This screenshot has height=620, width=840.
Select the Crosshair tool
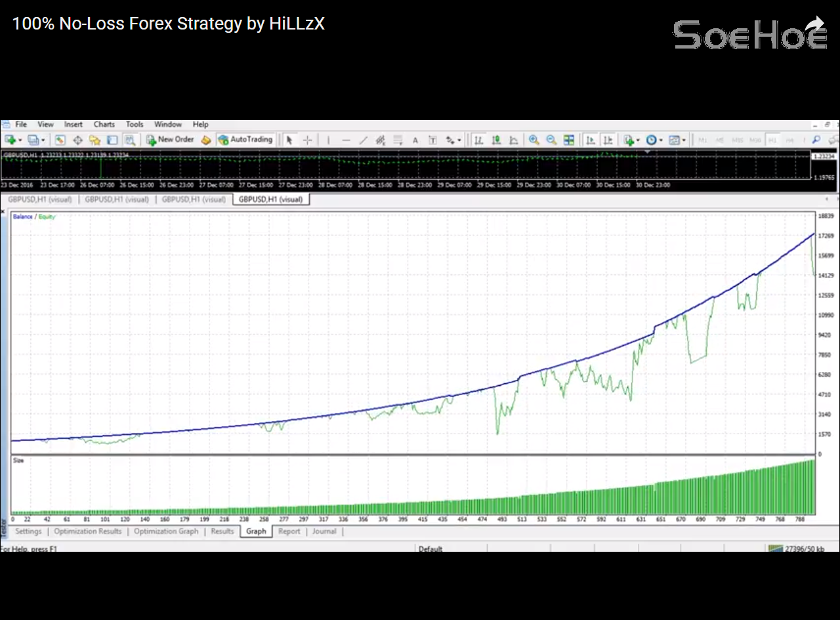point(307,140)
